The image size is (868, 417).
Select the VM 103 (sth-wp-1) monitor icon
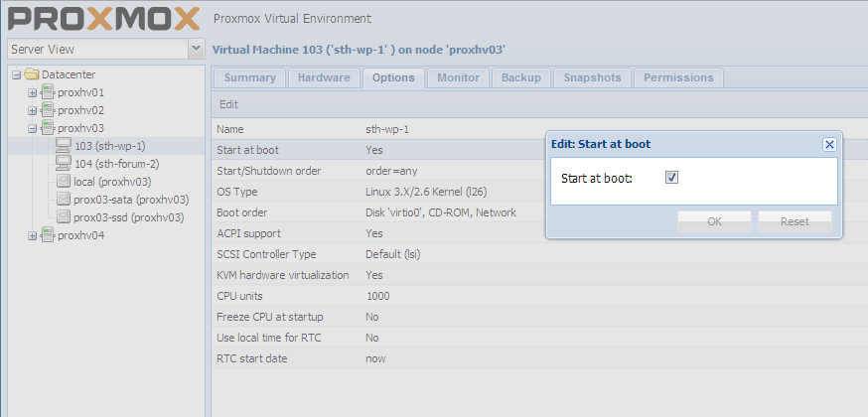point(64,146)
